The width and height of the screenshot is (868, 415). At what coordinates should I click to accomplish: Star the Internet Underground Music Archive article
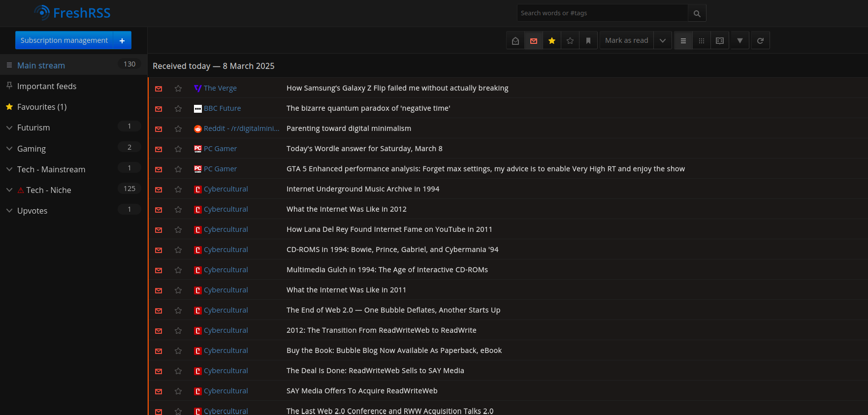point(178,190)
